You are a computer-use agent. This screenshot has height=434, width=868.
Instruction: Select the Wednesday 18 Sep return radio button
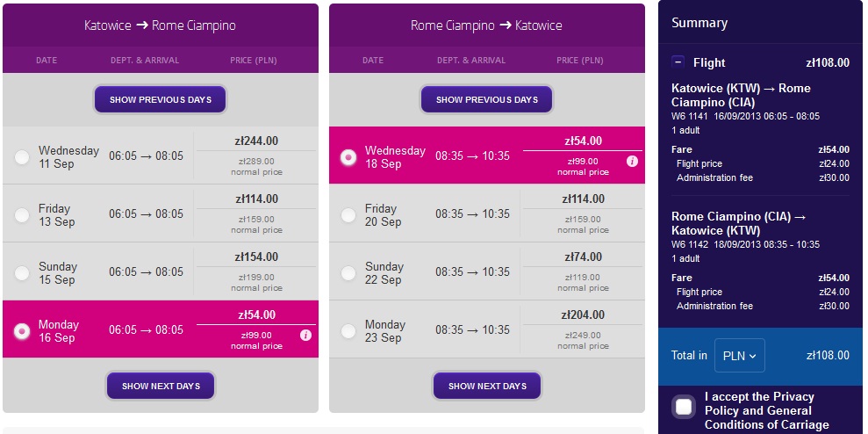348,157
